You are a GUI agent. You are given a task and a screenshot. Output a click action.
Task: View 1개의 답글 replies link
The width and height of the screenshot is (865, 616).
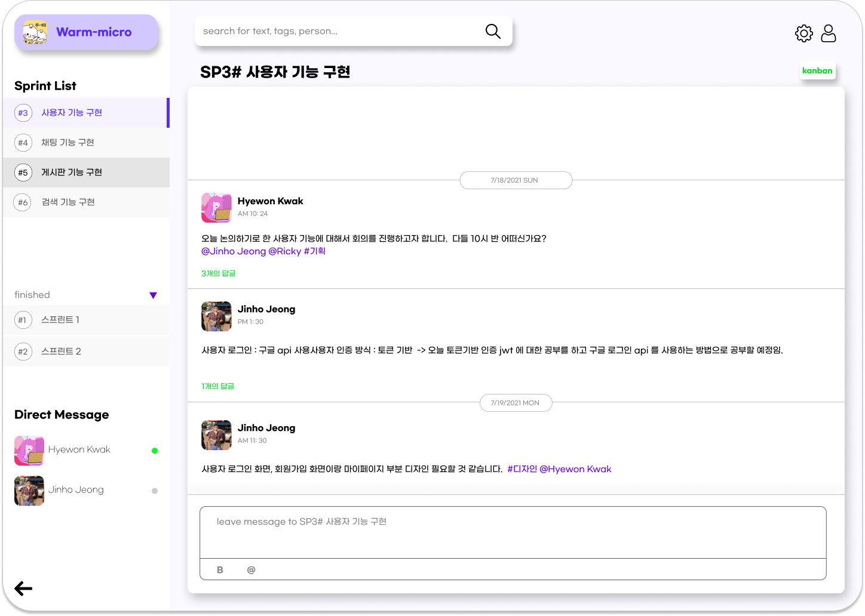coord(218,386)
